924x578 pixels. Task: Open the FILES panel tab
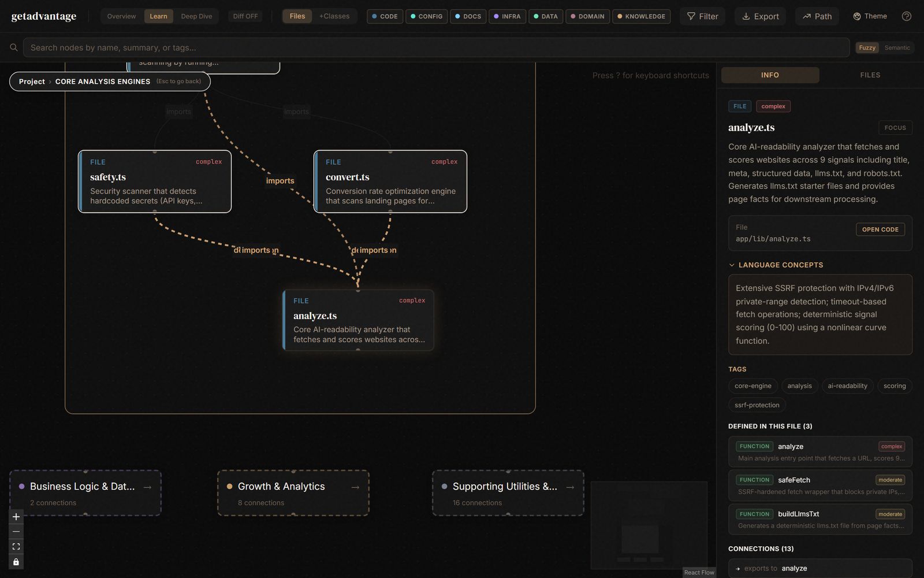click(870, 75)
